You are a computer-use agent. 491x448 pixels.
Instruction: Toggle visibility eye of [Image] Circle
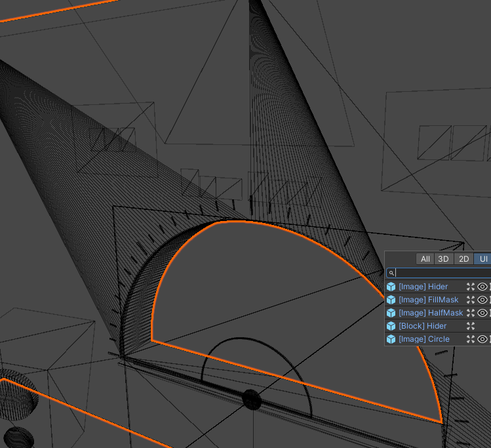click(x=482, y=339)
